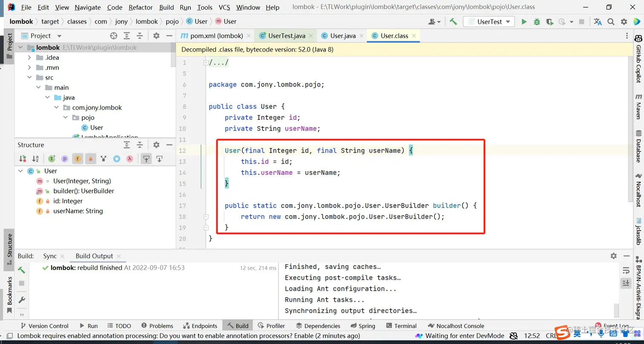Expand all in Project panel toolbar
This screenshot has width=644, height=344.
point(127,36)
